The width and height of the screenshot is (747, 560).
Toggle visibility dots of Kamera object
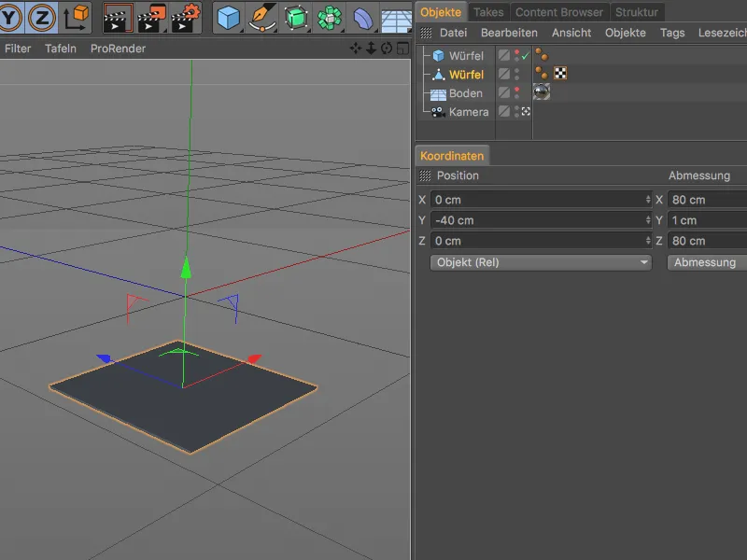[x=517, y=111]
